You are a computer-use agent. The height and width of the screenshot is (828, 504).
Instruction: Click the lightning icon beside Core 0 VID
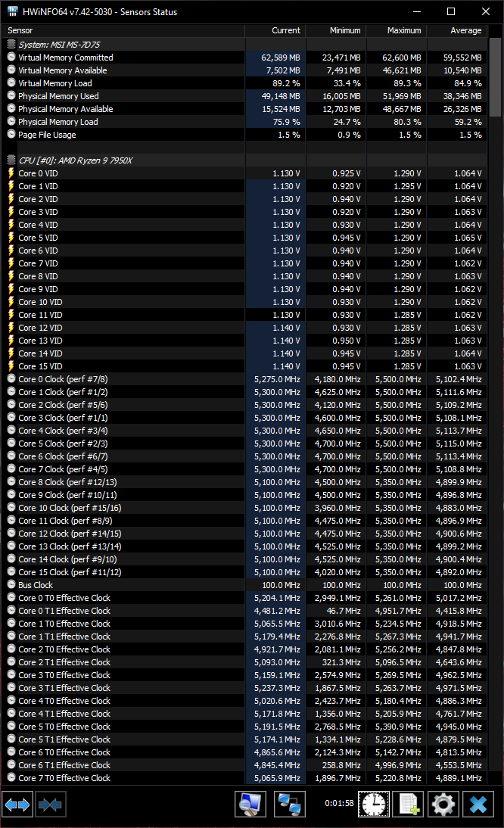coord(11,173)
